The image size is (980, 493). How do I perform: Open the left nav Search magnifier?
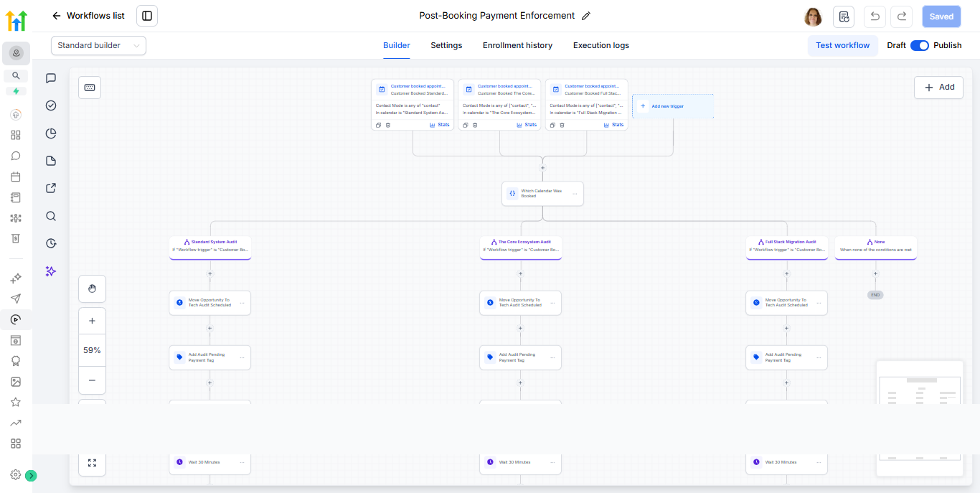[x=16, y=75]
